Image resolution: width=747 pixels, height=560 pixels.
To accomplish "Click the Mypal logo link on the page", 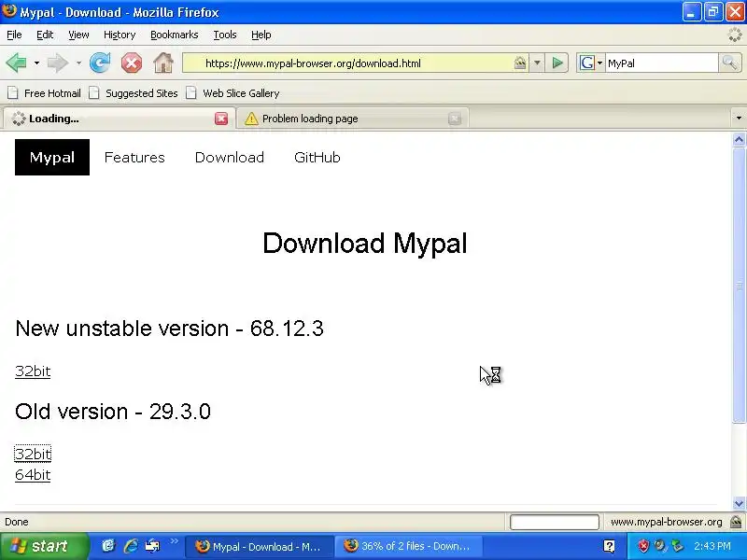I will tap(52, 157).
